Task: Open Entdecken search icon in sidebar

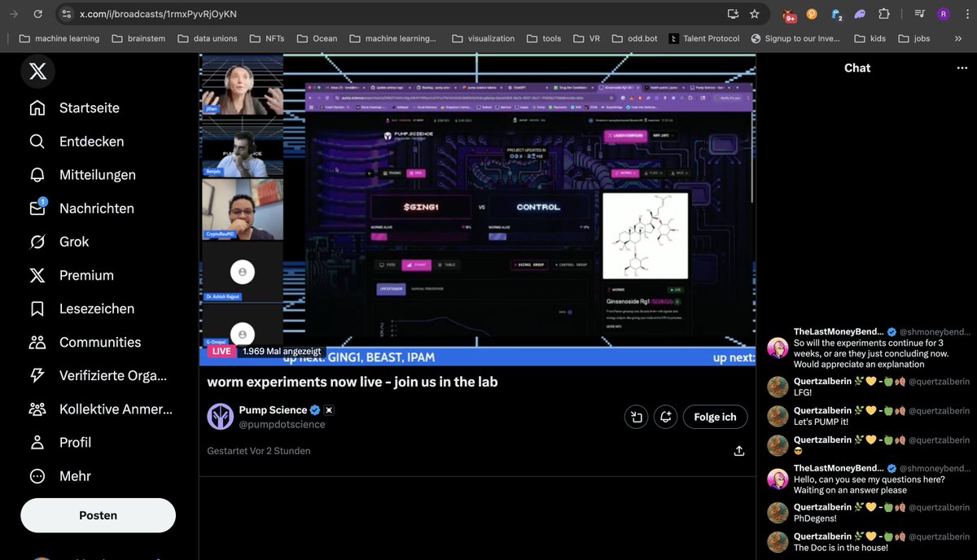Action: [37, 142]
